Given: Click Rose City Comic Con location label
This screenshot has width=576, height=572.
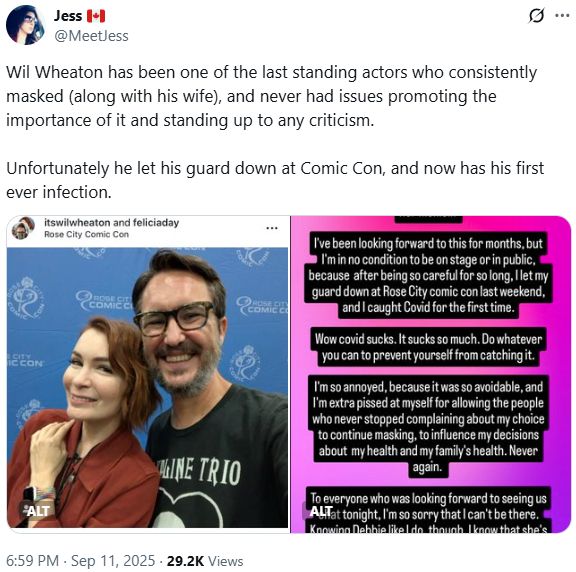Looking at the screenshot, I should (86, 234).
